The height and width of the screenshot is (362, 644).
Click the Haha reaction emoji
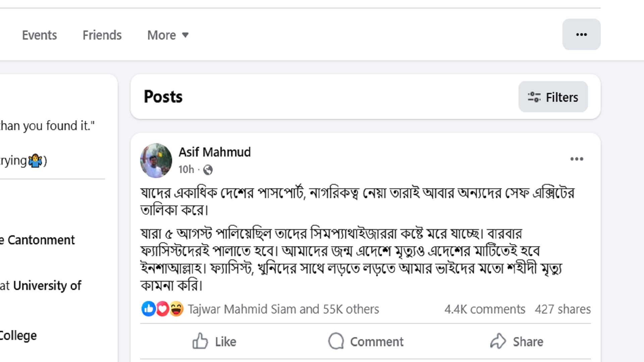[x=176, y=309]
